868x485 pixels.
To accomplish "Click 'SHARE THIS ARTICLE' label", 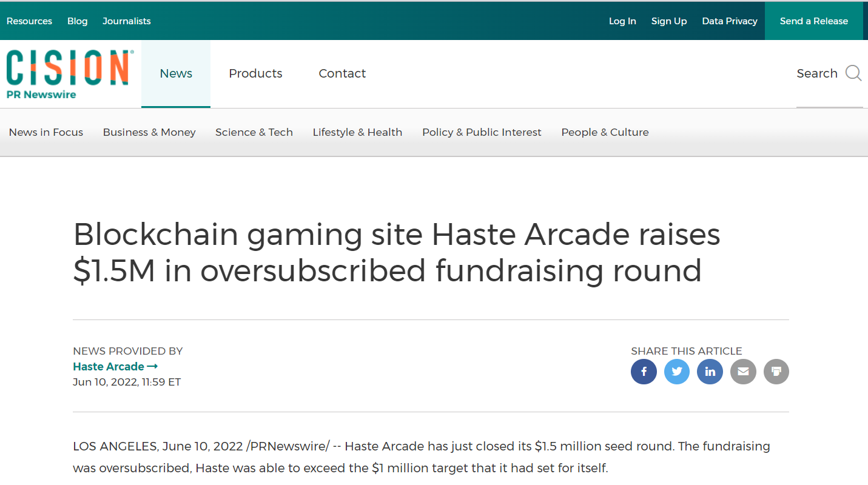I will coord(687,351).
